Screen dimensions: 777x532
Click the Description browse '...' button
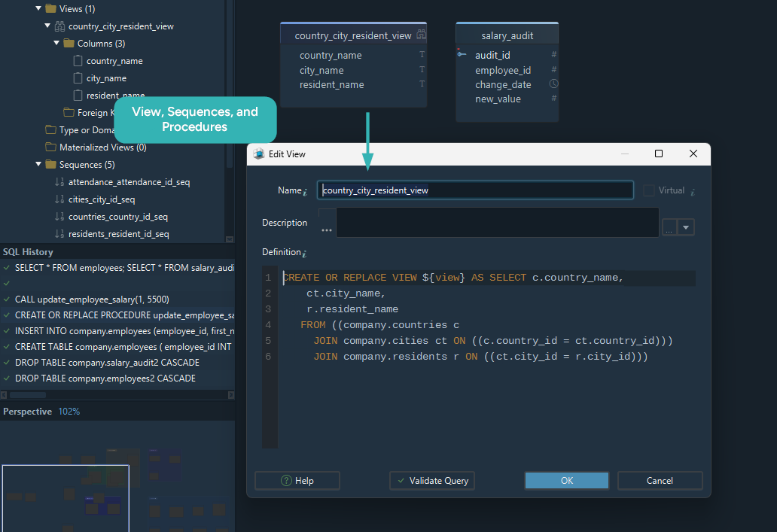click(669, 227)
